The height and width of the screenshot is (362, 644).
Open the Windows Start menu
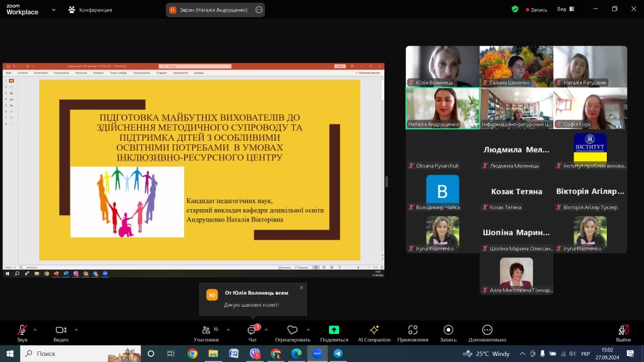10,353
